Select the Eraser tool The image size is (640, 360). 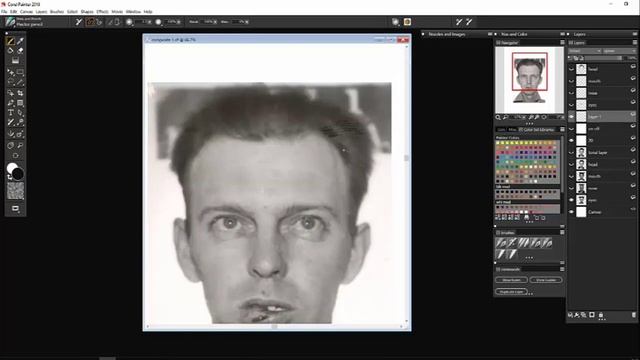tap(20, 51)
